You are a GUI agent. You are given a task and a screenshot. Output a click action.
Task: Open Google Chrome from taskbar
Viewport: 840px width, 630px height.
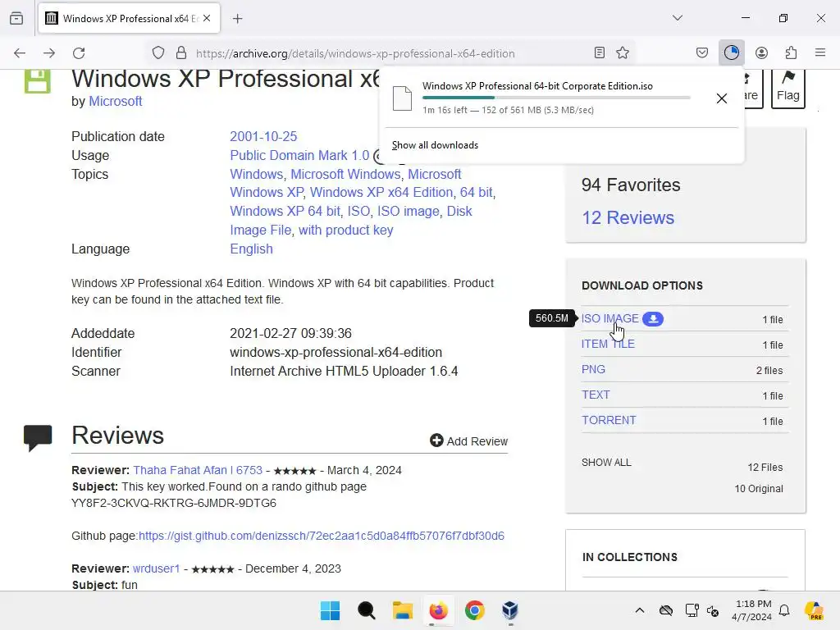pyautogui.click(x=475, y=610)
